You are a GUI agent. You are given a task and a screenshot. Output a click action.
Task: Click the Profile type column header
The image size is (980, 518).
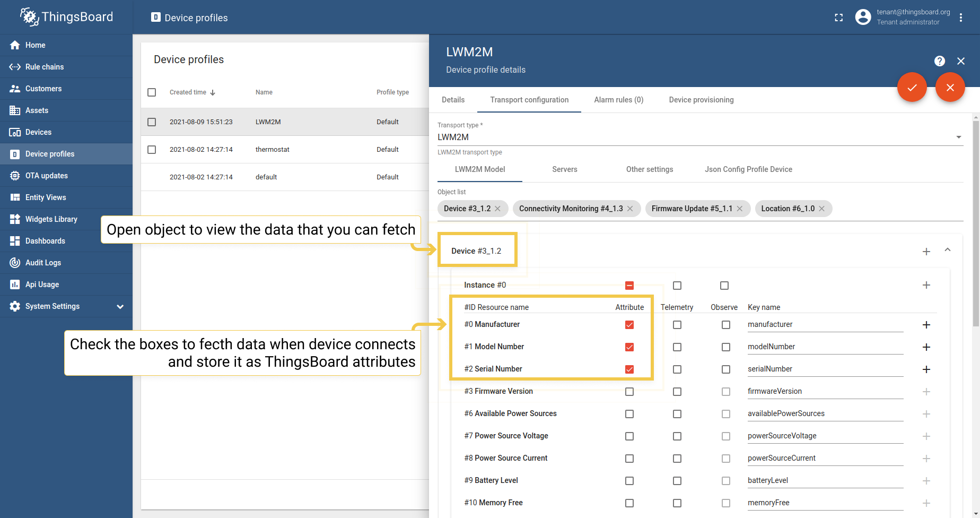point(392,92)
